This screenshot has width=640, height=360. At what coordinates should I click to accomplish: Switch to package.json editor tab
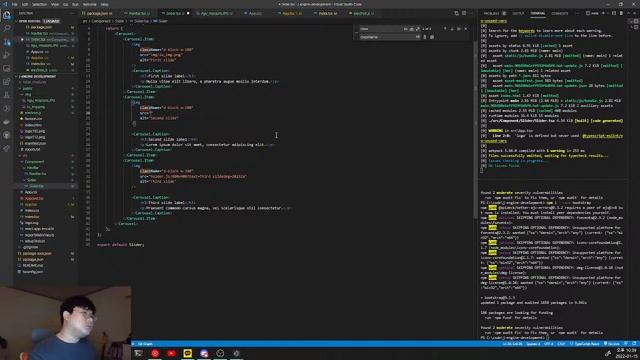pos(99,13)
